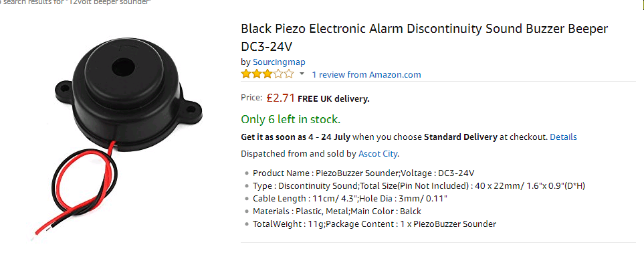The height and width of the screenshot is (255, 644).
Task: Click the fifth empty rating star
Action: (289, 74)
